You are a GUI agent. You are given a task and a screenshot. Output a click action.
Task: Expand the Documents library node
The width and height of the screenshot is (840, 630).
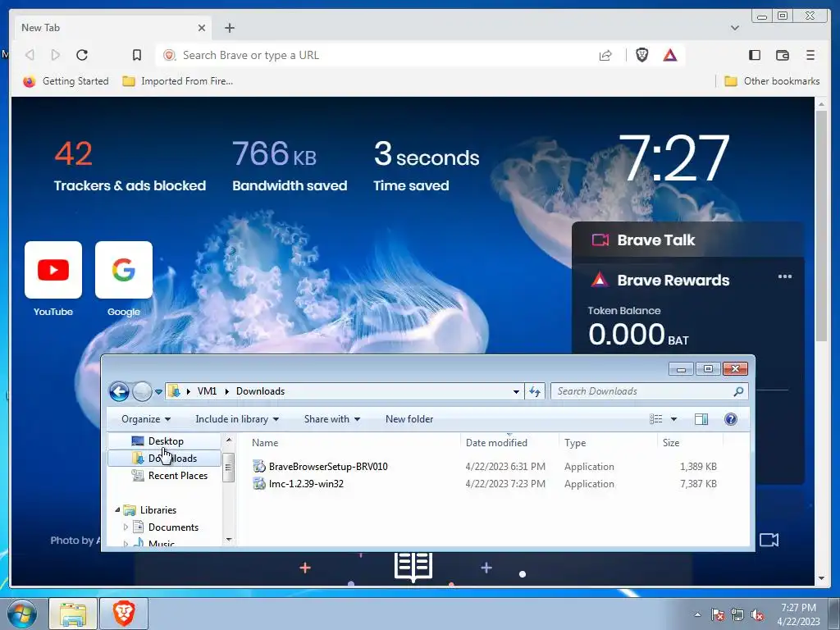[126, 527]
